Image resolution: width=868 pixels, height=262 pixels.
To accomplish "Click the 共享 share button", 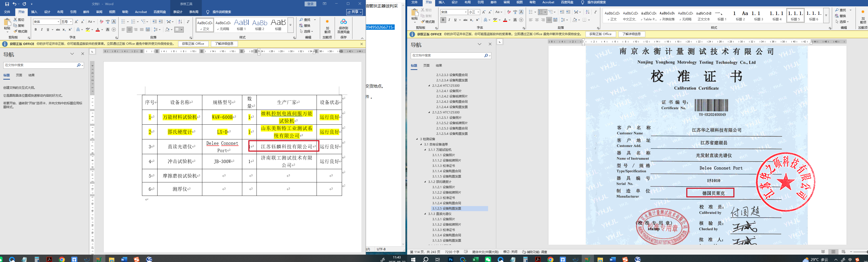I will [x=355, y=12].
